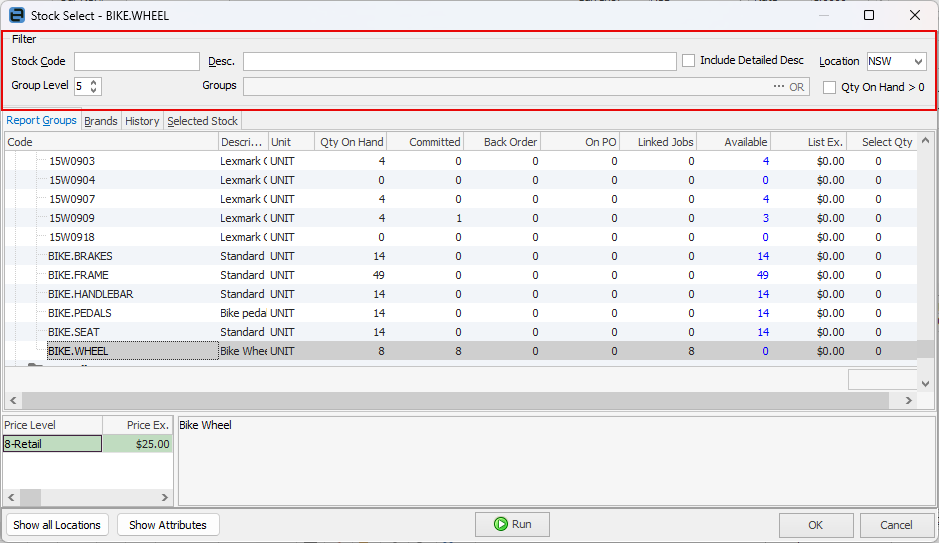Switch to the Report Groups tab
Screen dimensions: 939x543
(41, 120)
